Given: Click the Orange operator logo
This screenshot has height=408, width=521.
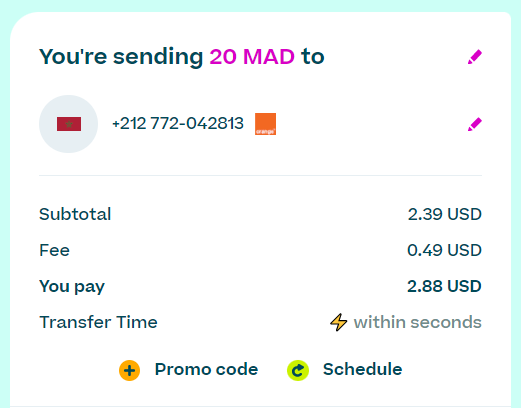Looking at the screenshot, I should (265, 124).
